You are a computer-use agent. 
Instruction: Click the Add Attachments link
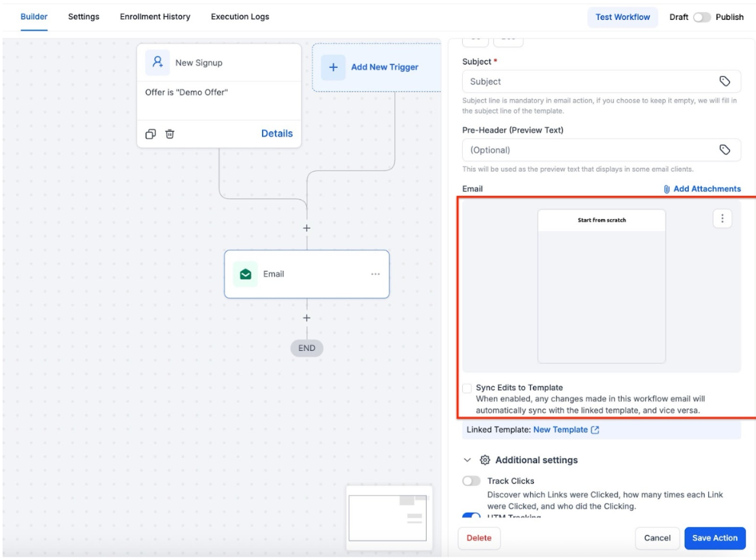tap(702, 189)
